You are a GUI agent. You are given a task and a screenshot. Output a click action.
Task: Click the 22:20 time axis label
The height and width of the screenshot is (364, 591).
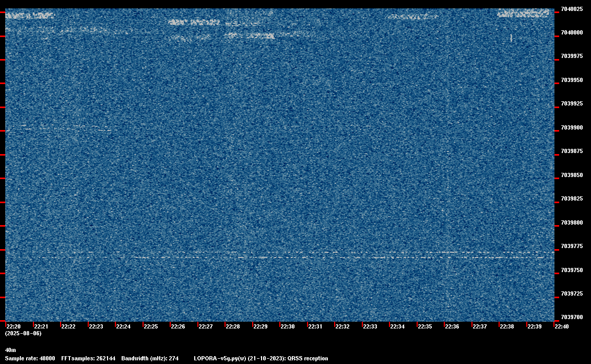tap(14, 326)
